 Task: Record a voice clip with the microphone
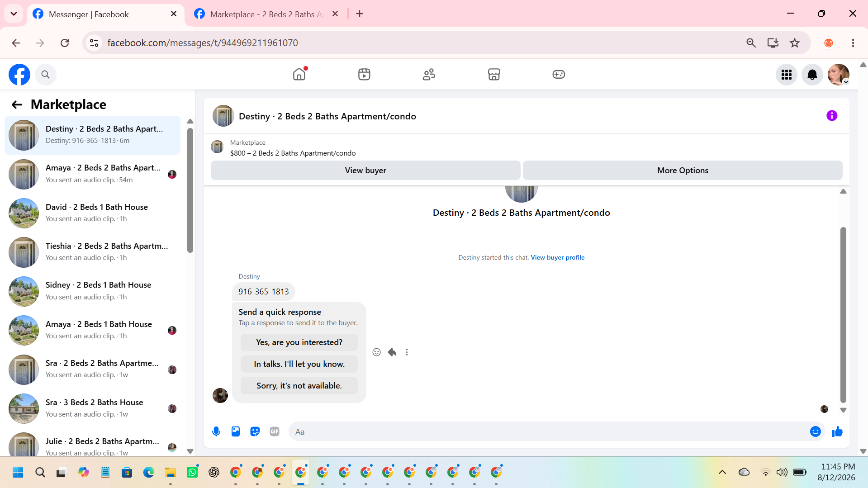pos(216,431)
